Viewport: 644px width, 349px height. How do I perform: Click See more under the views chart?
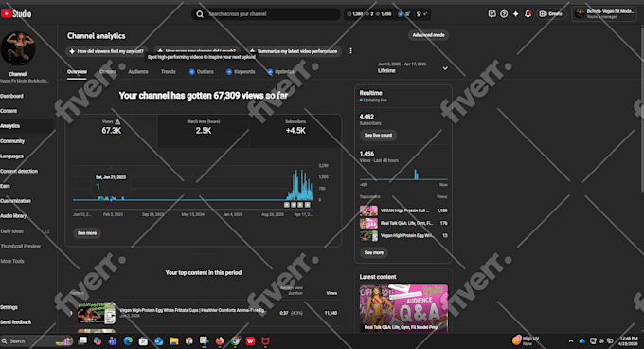[x=87, y=233]
